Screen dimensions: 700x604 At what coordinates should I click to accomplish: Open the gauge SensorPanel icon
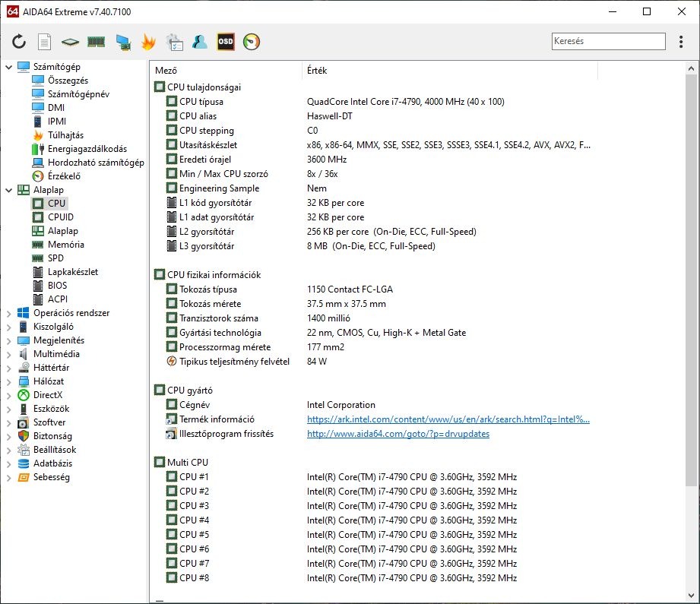coord(252,42)
